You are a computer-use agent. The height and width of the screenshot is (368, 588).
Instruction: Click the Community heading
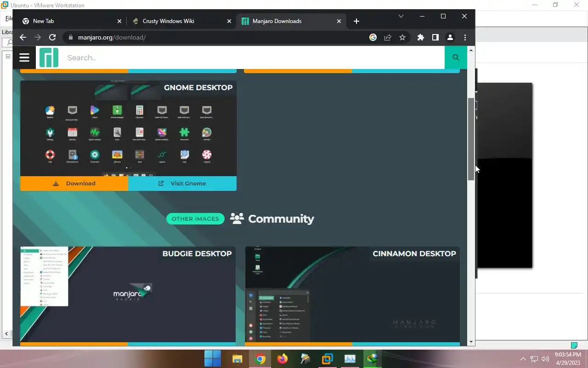coord(281,218)
